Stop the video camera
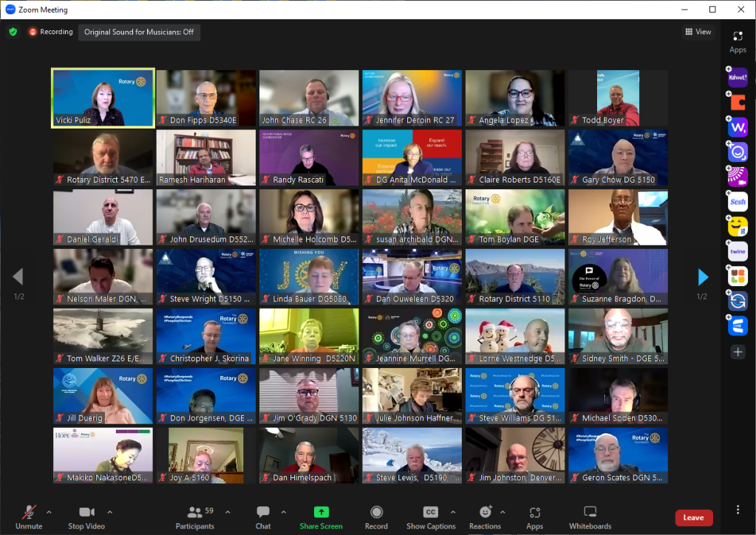756x535 pixels. pos(86,512)
